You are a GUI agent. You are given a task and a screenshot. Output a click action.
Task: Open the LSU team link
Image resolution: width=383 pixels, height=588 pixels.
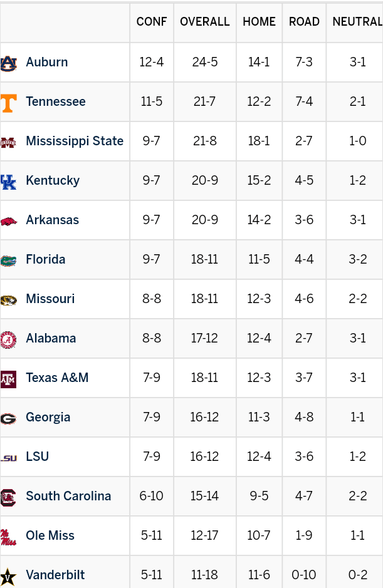coord(37,456)
